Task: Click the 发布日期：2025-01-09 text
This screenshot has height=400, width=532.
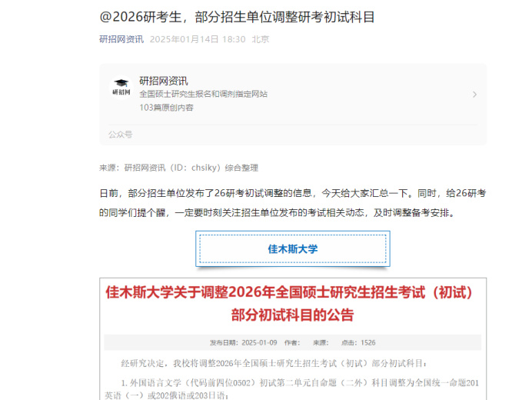Action: [x=243, y=342]
